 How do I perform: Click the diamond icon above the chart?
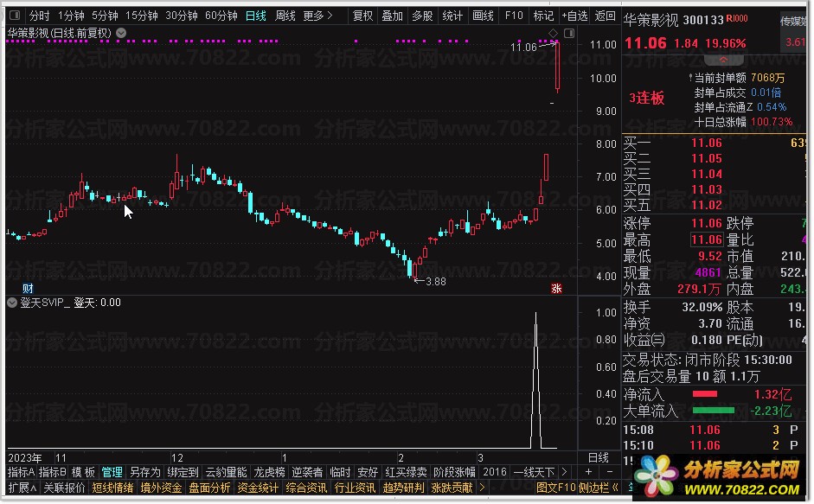point(554,33)
